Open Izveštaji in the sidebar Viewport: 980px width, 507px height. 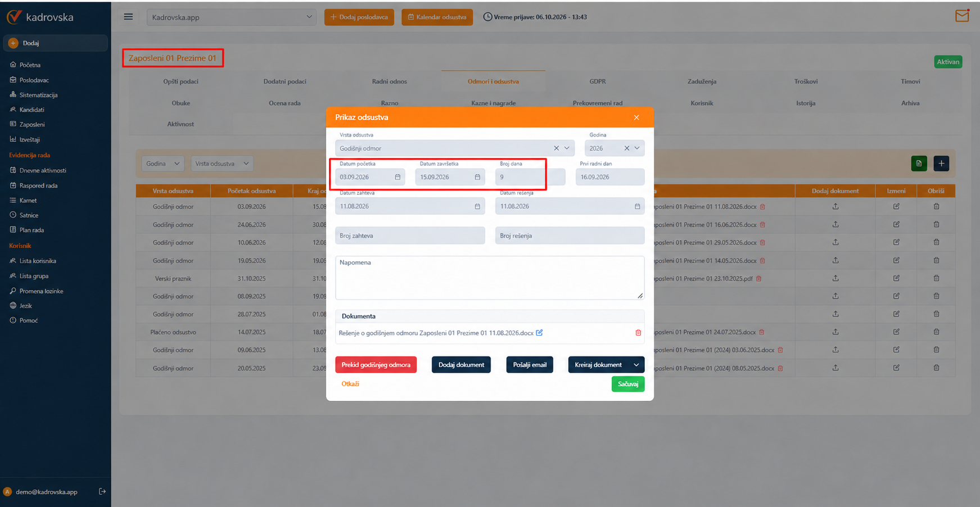pos(30,139)
